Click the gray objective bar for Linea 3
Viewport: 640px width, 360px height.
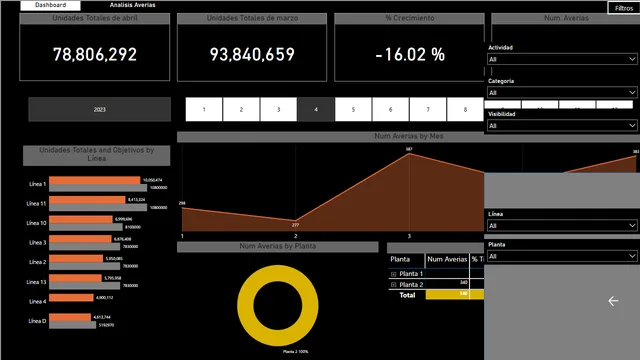tap(84, 247)
